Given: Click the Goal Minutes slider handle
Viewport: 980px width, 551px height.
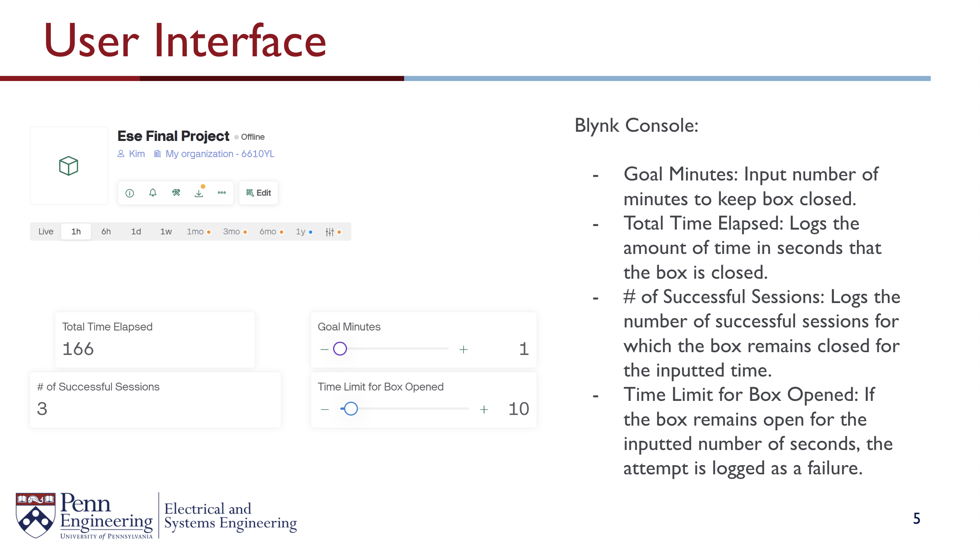Looking at the screenshot, I should (340, 349).
